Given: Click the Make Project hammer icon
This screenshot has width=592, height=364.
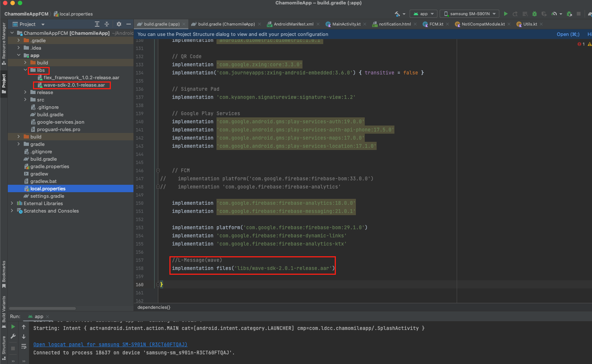Looking at the screenshot, I should point(397,14).
